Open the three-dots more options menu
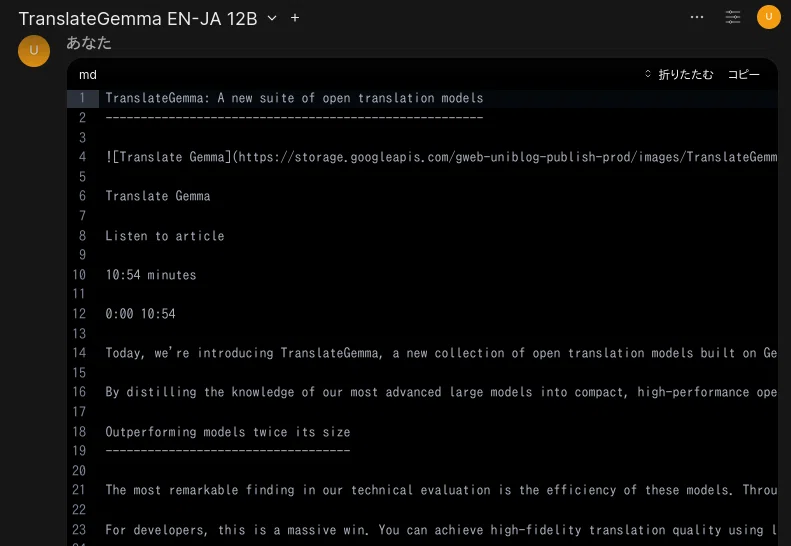Screen dimensions: 791x546 pos(697,17)
